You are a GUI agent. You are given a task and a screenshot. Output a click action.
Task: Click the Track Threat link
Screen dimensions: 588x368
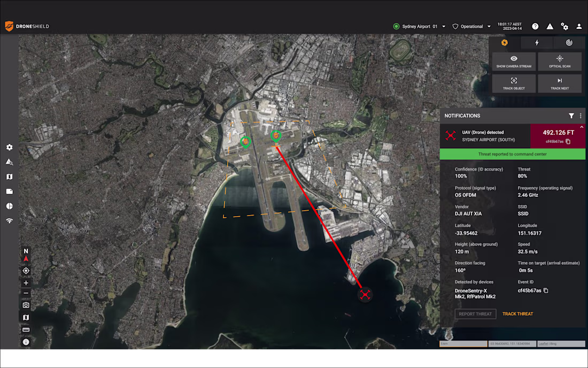pyautogui.click(x=517, y=314)
